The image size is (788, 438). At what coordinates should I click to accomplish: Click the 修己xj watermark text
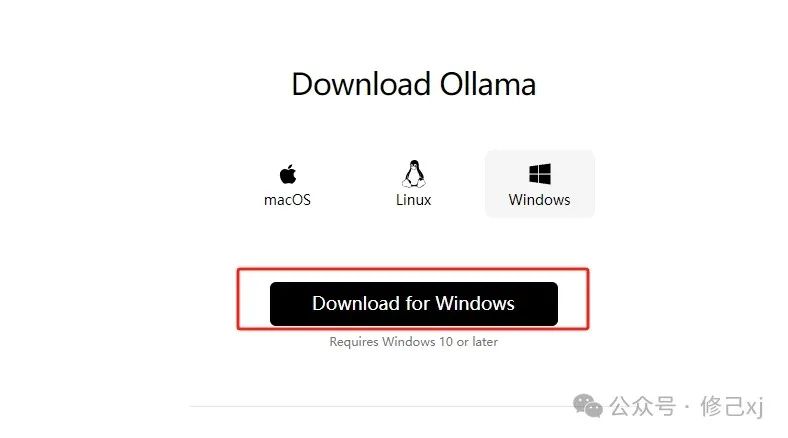732,406
